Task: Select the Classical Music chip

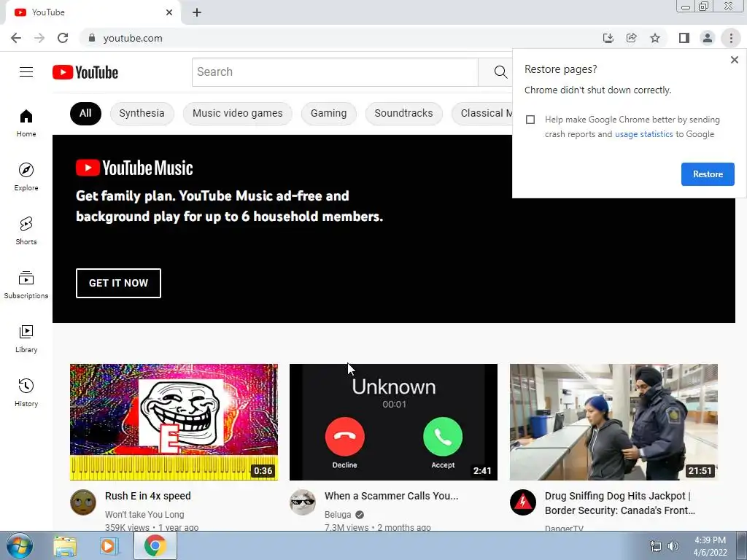Action: tap(482, 113)
